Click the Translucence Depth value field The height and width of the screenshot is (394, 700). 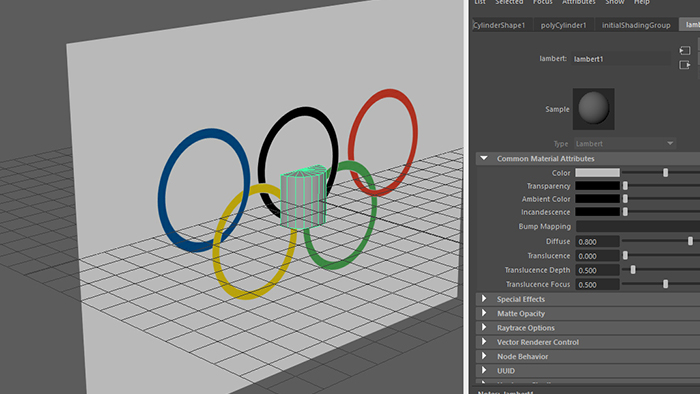coord(597,270)
